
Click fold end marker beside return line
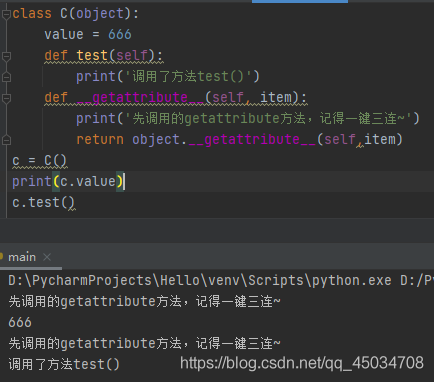point(6,140)
